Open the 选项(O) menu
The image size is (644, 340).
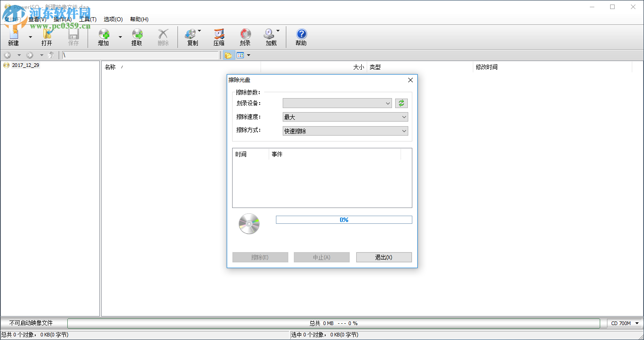coord(113,19)
